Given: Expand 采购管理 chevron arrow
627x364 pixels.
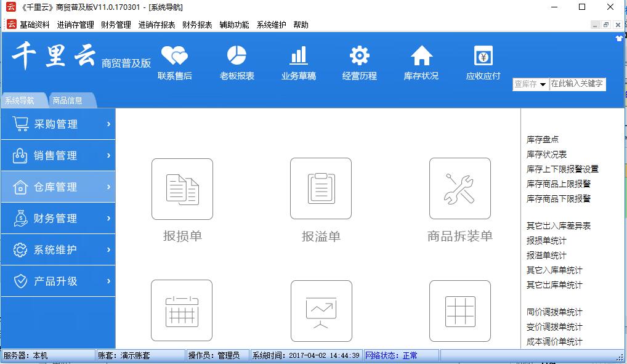Looking at the screenshot, I should click(x=108, y=124).
